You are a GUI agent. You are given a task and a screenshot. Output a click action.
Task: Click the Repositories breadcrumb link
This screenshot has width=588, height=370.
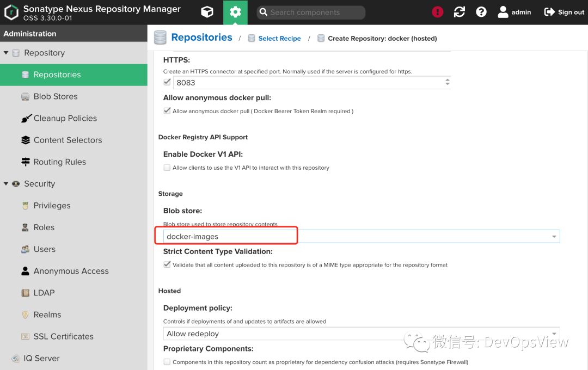pyautogui.click(x=202, y=38)
